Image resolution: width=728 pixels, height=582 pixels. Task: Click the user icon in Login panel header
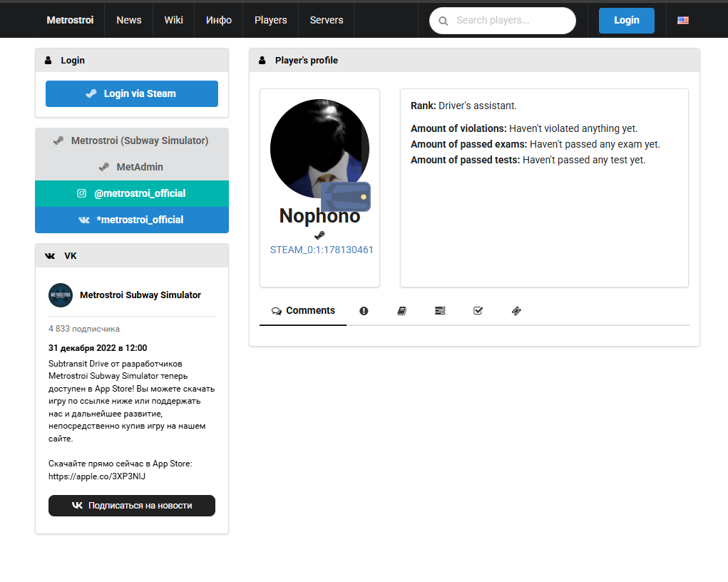[x=48, y=61]
